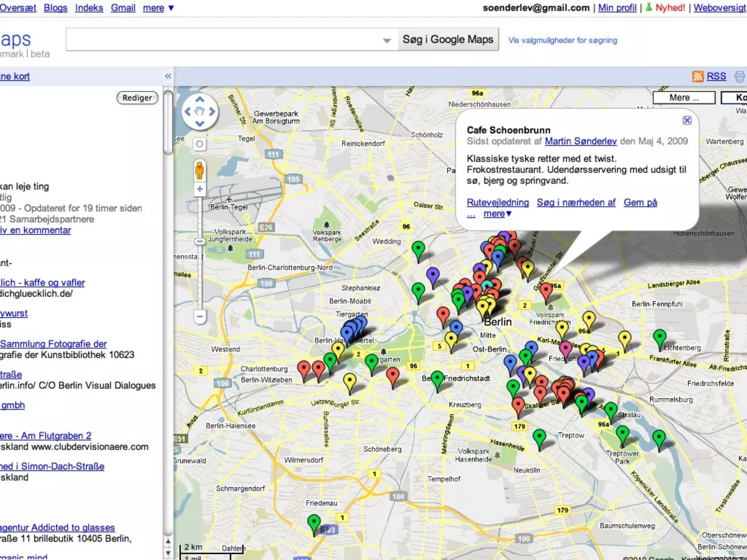Click the pan up arrow on map
Image resolution: width=747 pixels, height=560 pixels.
(200, 99)
